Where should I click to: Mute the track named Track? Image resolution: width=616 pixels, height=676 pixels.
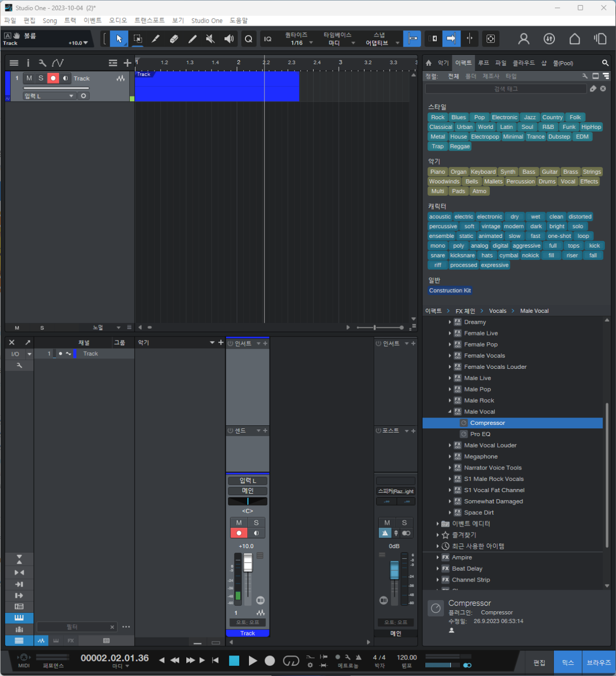tap(29, 78)
